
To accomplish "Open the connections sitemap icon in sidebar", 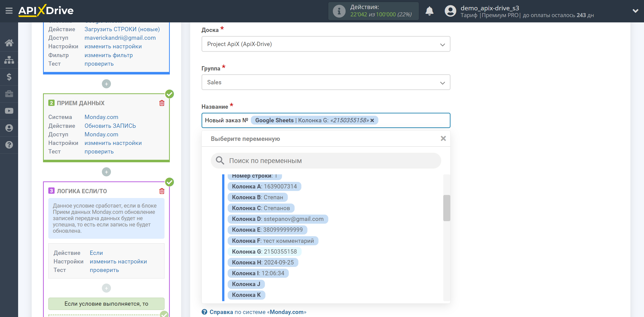I will click(9, 60).
